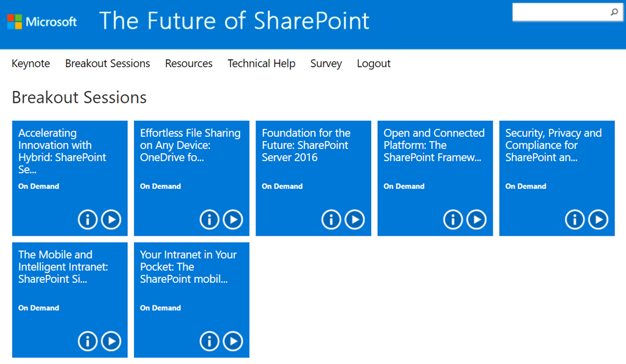The height and width of the screenshot is (364, 626).
Task: Open info for Mobile and Intelligent Intranet
Action: (87, 341)
